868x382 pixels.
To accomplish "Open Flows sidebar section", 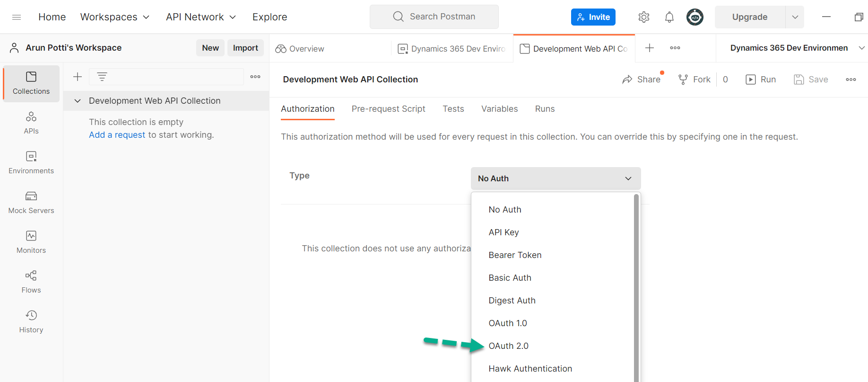I will tap(31, 282).
